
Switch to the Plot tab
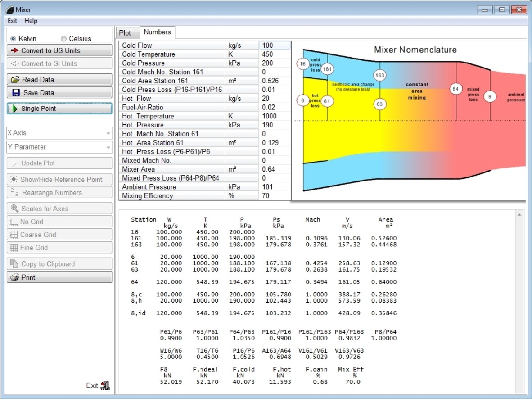(125, 33)
